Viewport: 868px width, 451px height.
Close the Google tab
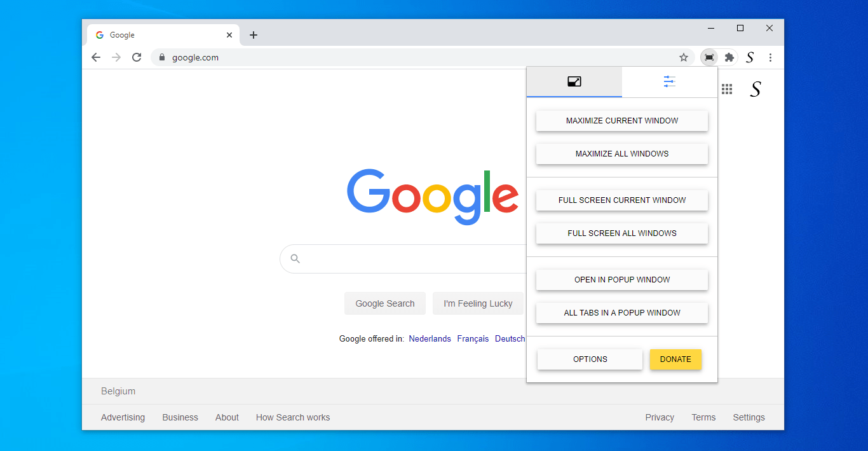point(229,35)
